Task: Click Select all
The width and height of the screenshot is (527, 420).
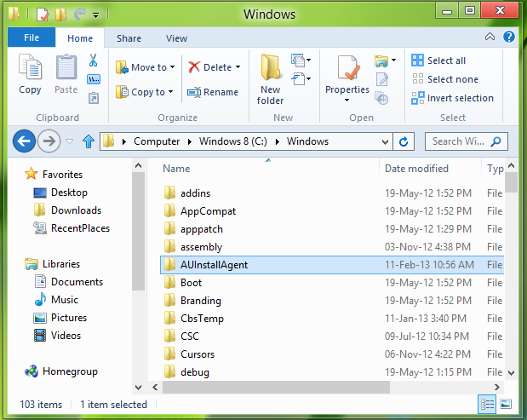Action: 438,60
